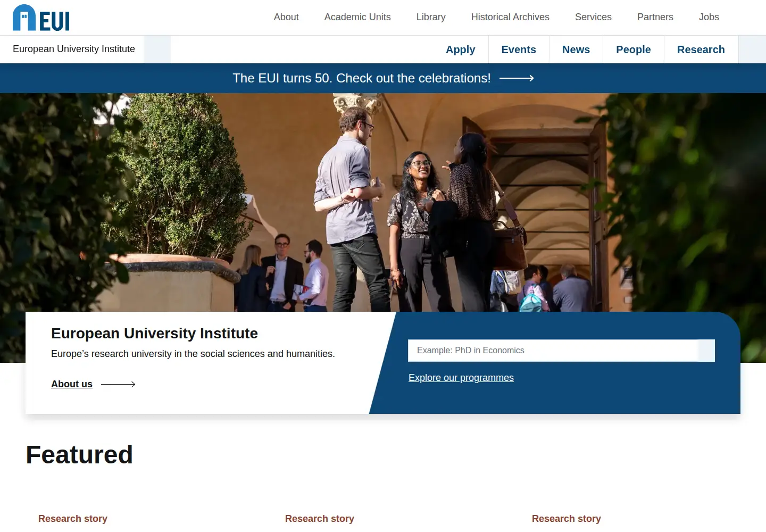Click the Europe's research university tagline
The width and height of the screenshot is (766, 532).
click(193, 354)
